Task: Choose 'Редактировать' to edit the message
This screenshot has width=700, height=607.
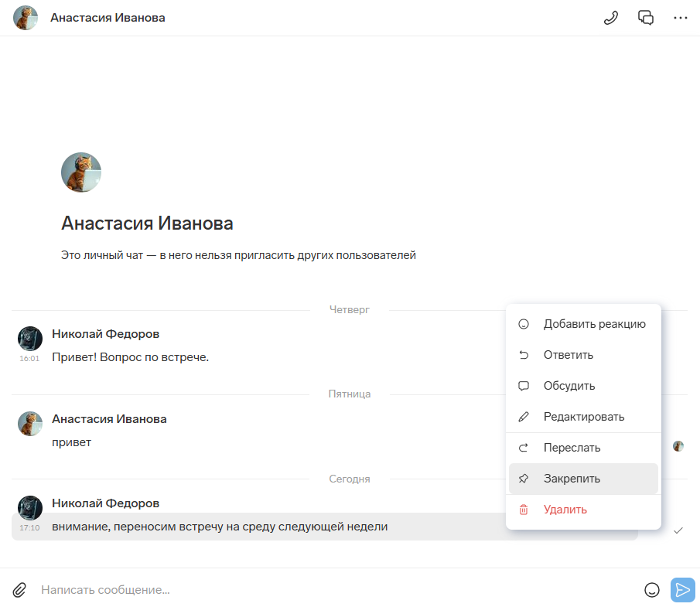Action: coord(583,417)
